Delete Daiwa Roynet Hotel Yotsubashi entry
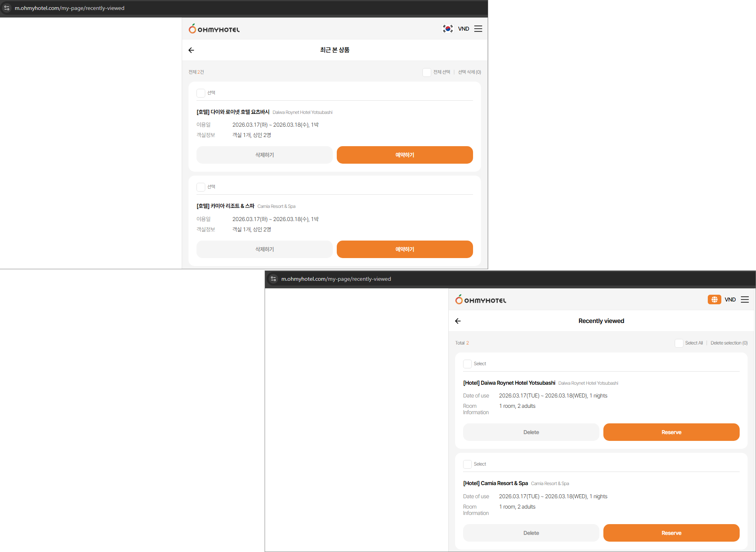The image size is (756, 552). click(x=531, y=432)
